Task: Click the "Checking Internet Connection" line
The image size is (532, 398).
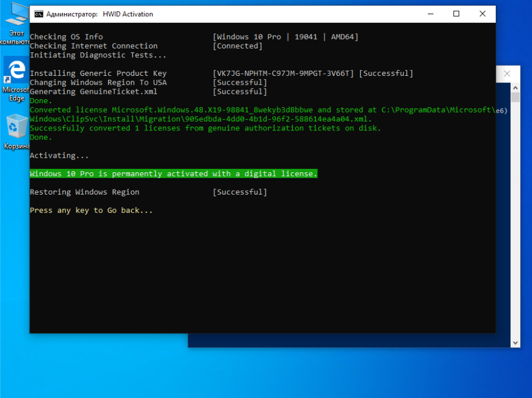Action: pos(94,46)
